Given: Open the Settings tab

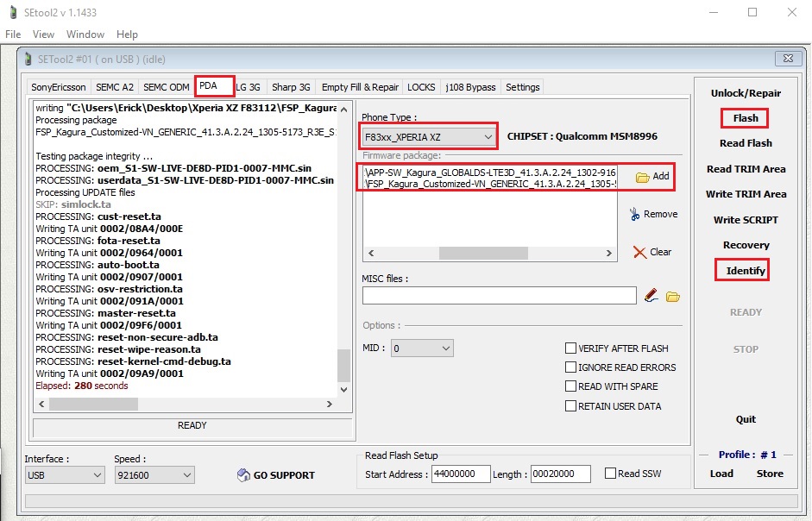Looking at the screenshot, I should (523, 87).
